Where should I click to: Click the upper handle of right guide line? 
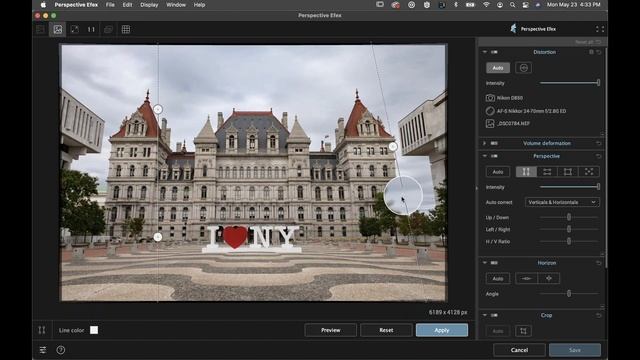pos(393,147)
